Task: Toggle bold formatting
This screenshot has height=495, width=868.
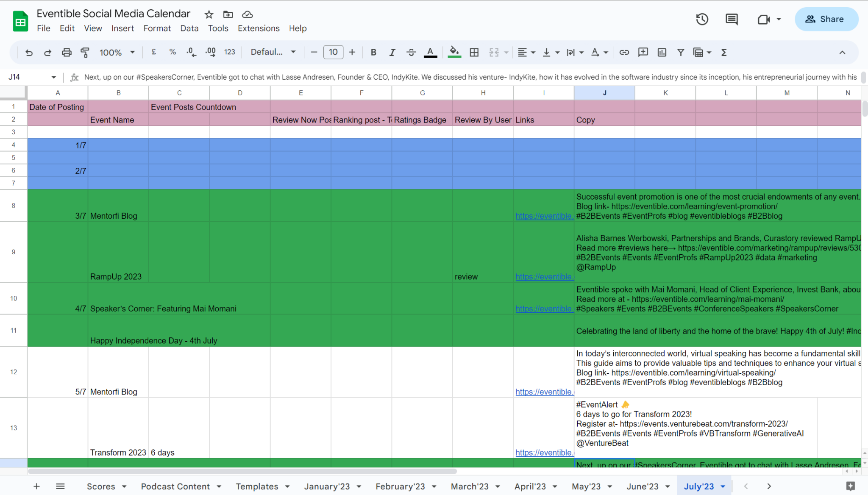Action: click(373, 52)
